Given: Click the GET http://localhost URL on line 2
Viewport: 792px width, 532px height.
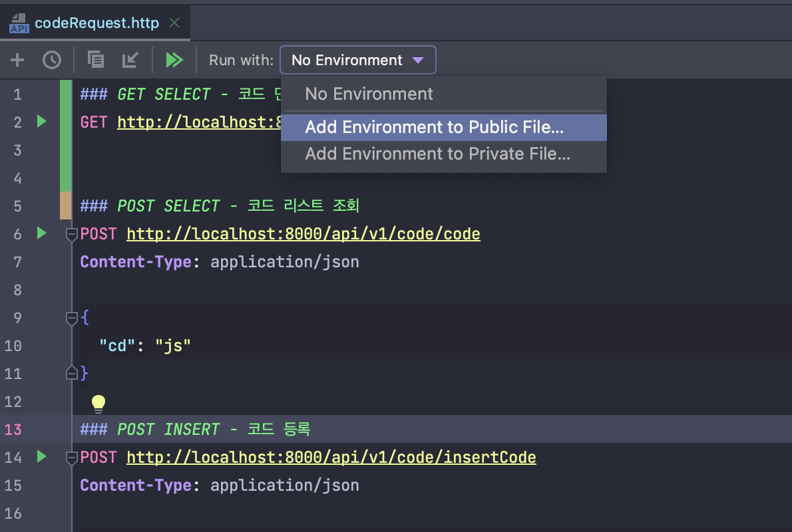Looking at the screenshot, I should [x=199, y=122].
